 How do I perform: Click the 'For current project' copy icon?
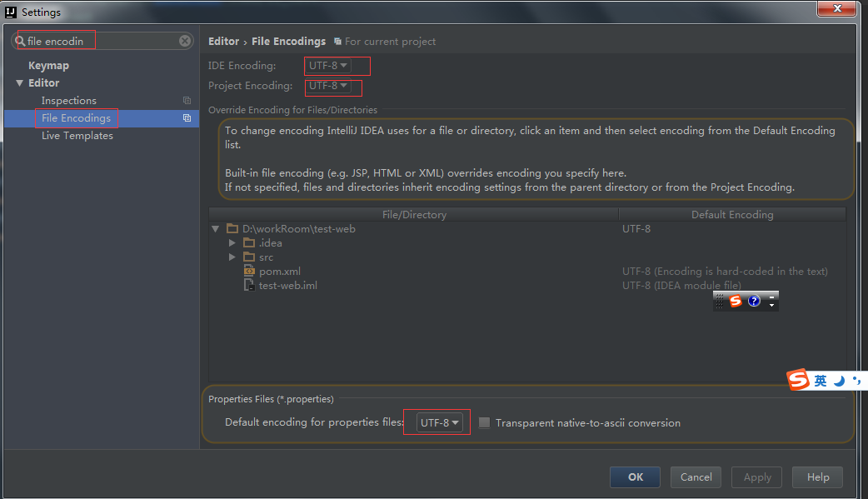tap(337, 42)
